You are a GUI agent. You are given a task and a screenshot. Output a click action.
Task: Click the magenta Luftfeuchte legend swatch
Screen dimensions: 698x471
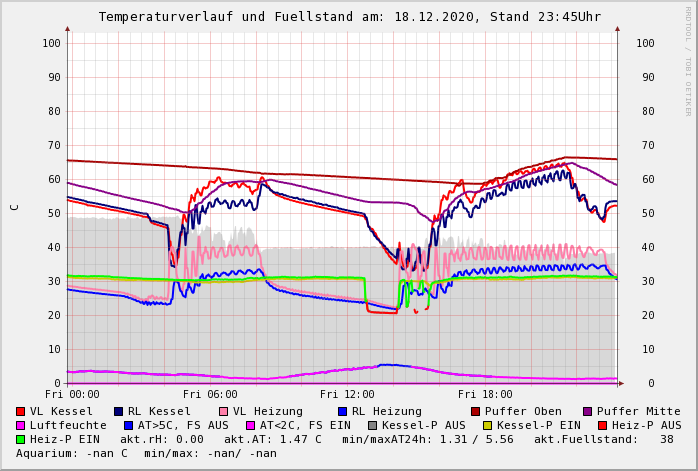click(x=21, y=425)
